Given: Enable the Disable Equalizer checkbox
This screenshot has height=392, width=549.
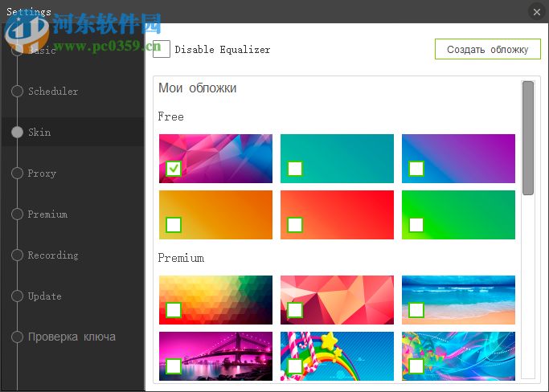Looking at the screenshot, I should (x=162, y=49).
